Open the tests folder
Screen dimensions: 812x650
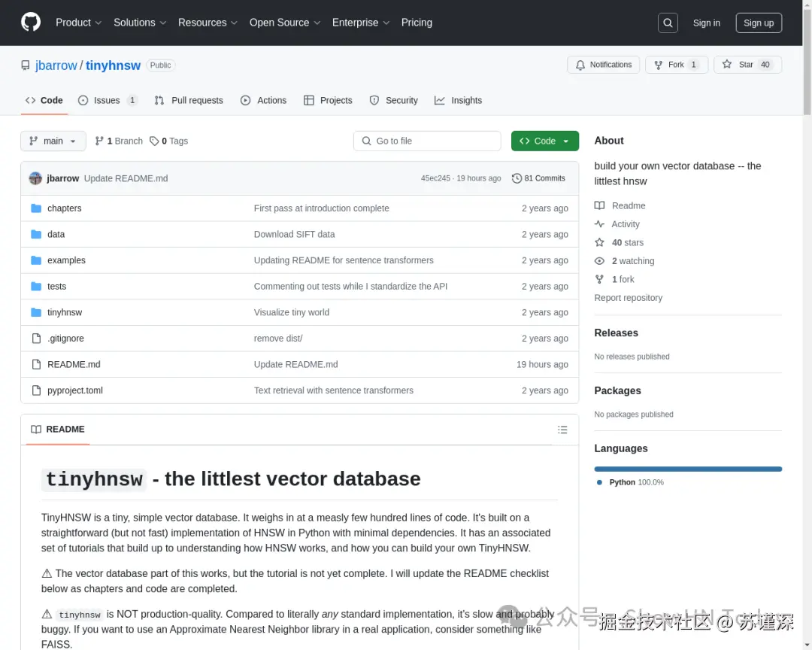click(x=56, y=286)
